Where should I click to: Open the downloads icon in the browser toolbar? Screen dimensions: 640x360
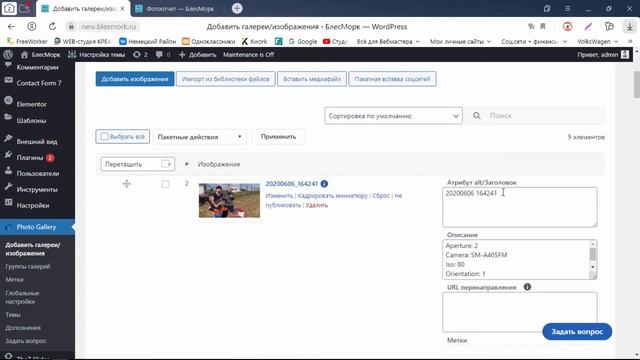click(x=629, y=27)
